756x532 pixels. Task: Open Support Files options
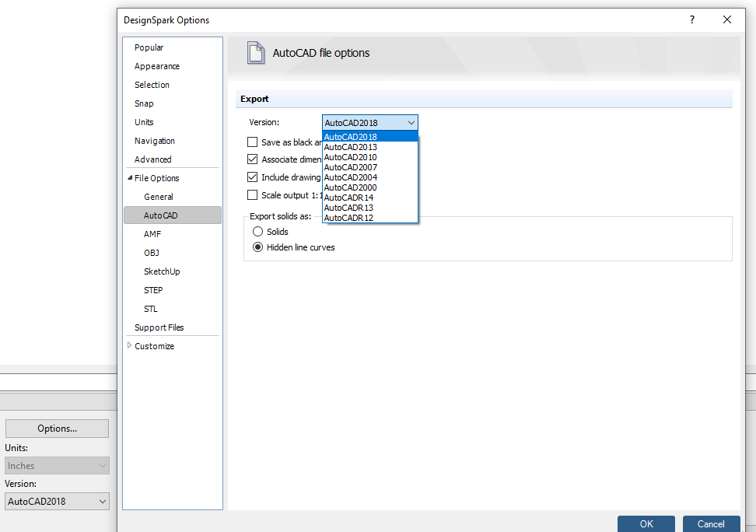159,327
